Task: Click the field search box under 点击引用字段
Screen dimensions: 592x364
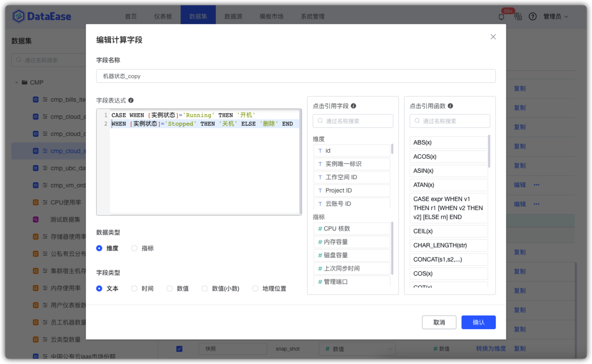Action: click(353, 121)
